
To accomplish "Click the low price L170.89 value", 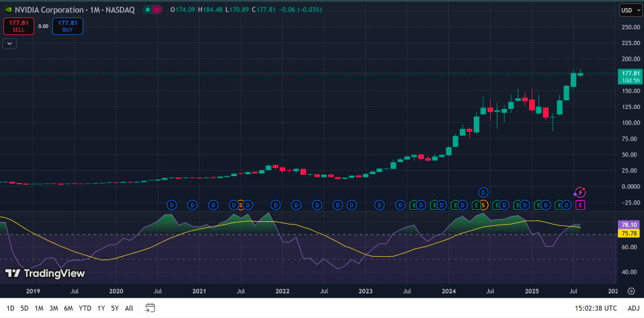I will pyautogui.click(x=238, y=10).
